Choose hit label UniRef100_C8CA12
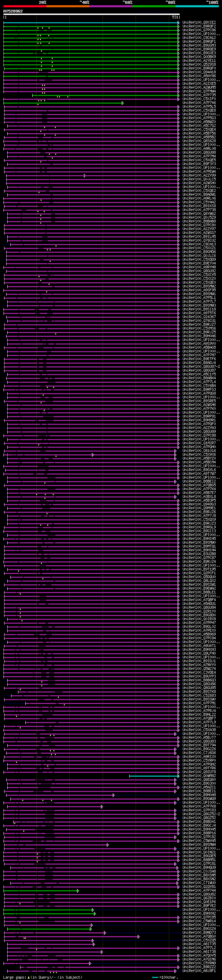 coord(199,38)
